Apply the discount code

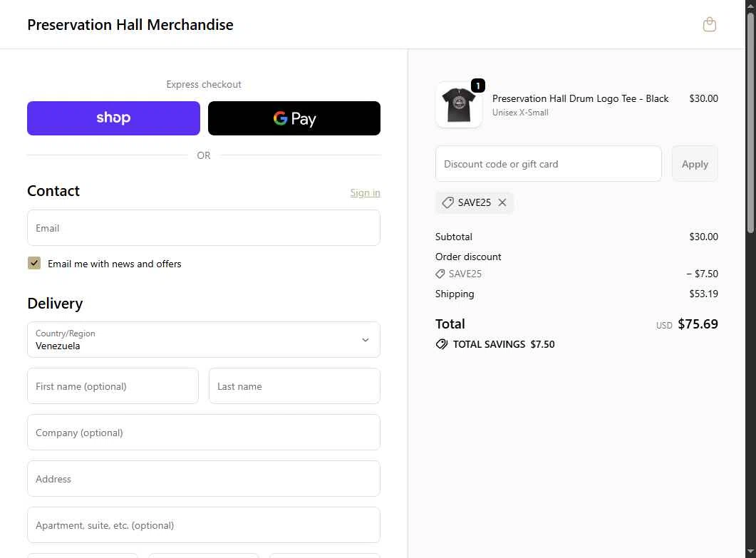tap(695, 164)
